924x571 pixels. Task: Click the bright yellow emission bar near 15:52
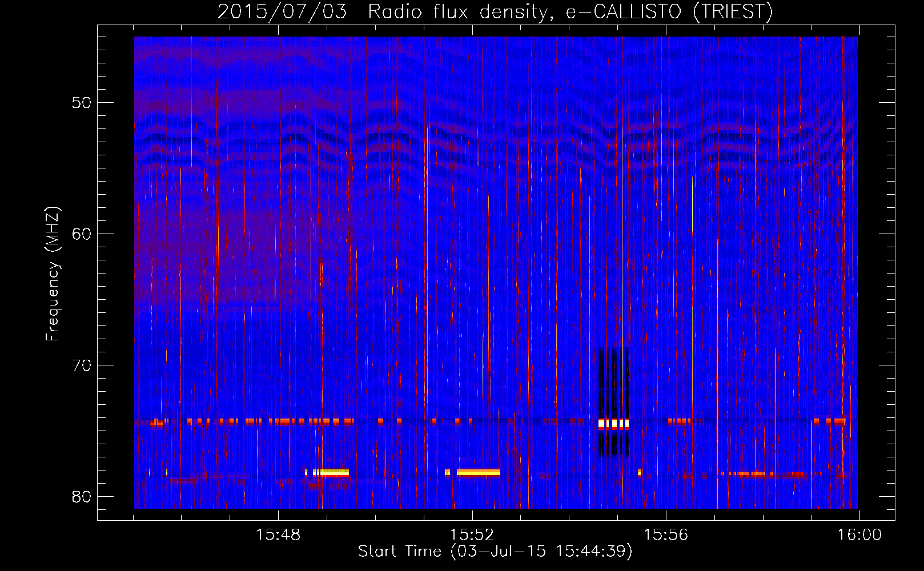479,472
